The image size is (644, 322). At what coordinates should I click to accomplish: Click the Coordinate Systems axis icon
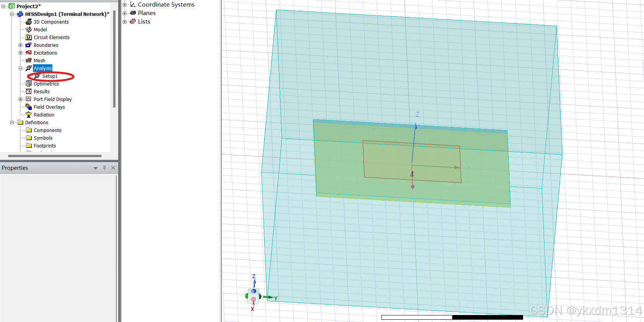[x=133, y=4]
